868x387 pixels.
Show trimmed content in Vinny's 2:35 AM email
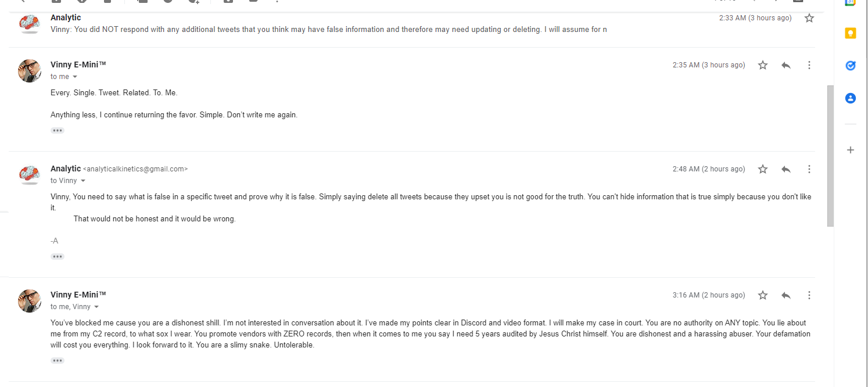[58, 131]
